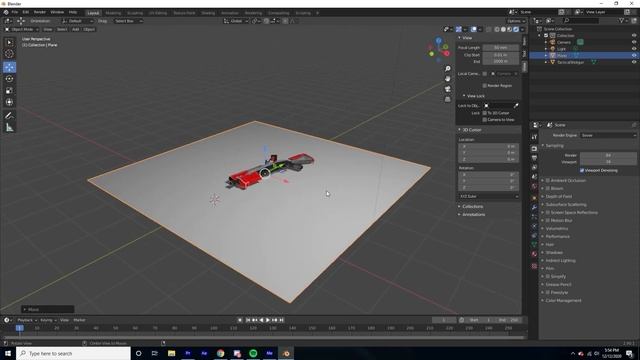Open the viewport Add menu
This screenshot has width=640, height=360.
click(x=76, y=29)
